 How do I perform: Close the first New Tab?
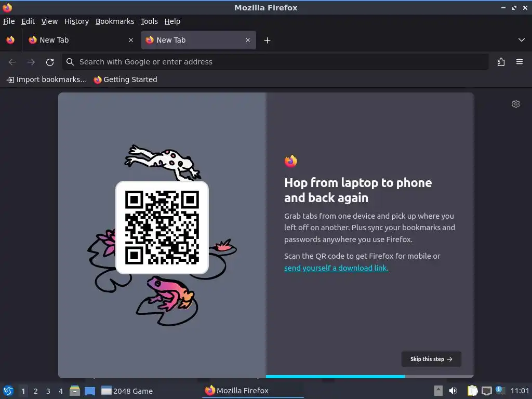pos(131,40)
